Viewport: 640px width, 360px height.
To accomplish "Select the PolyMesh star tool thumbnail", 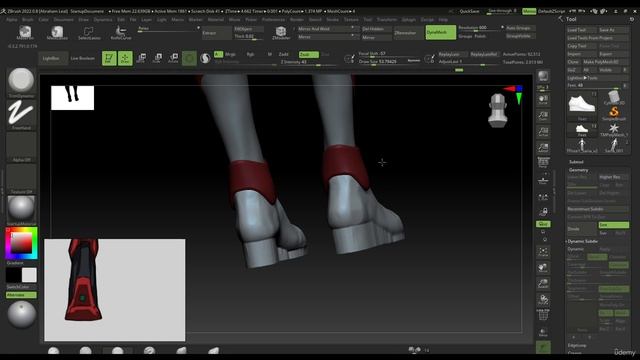I will coord(613,129).
